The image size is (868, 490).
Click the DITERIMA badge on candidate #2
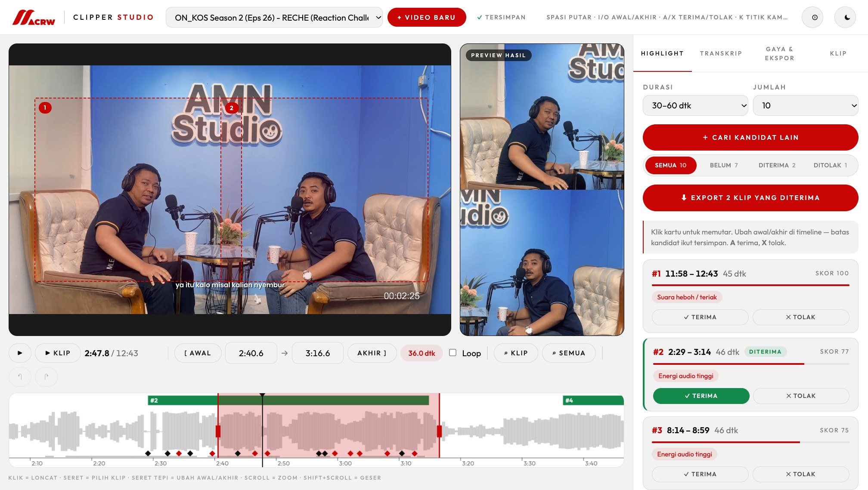click(765, 351)
